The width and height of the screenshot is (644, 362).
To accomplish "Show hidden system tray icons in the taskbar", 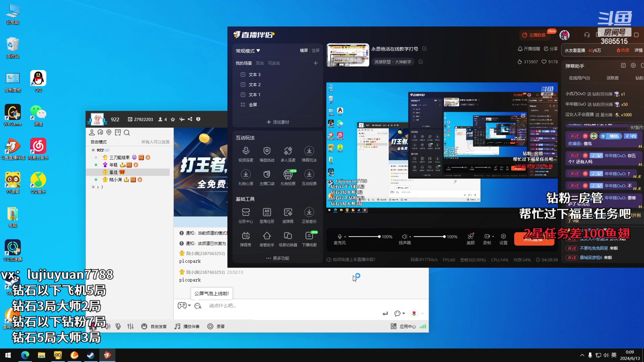I will coord(582,355).
